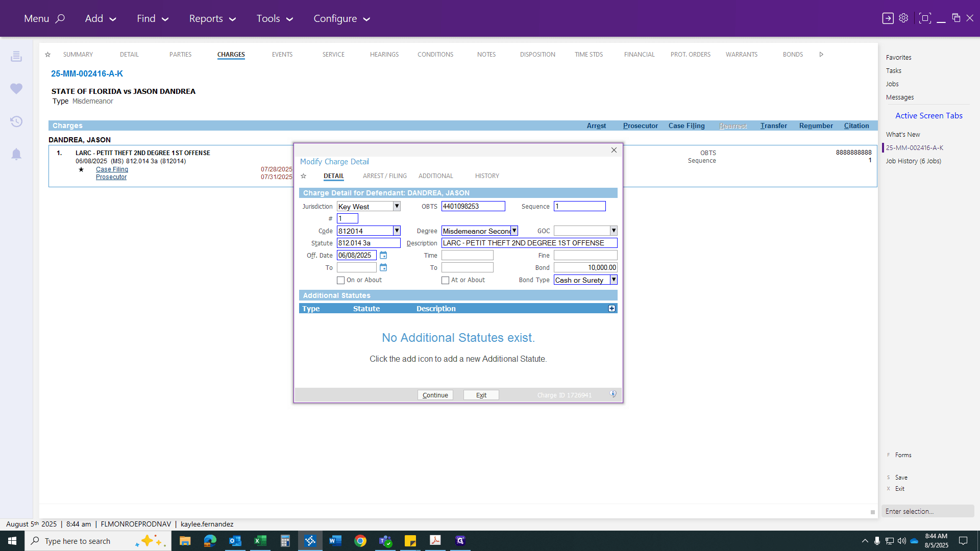Open history clock icon in left sidebar
The width and height of the screenshot is (980, 551).
16,121
